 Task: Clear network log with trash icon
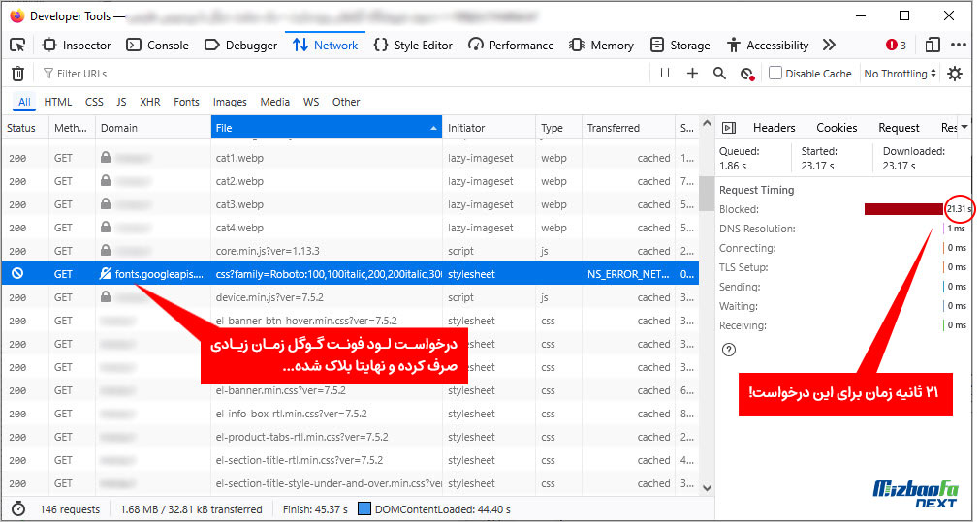(x=18, y=74)
